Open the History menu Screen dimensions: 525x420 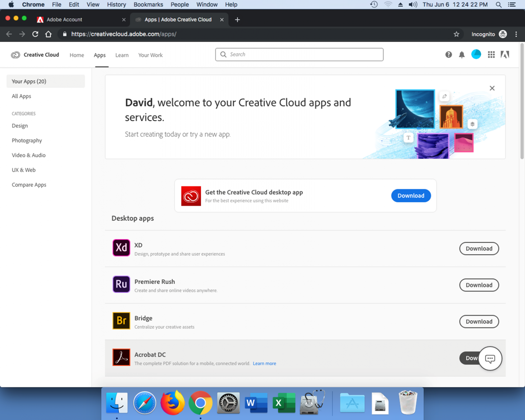pos(116,4)
